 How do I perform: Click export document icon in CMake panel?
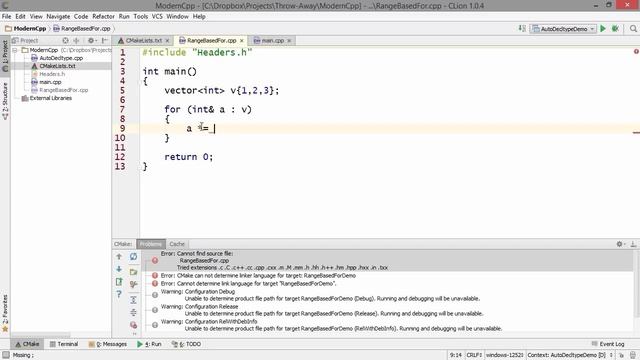(x=119, y=282)
